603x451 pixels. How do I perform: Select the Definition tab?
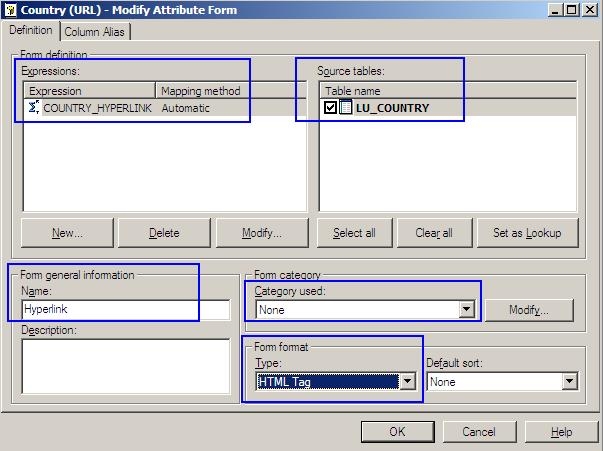pos(31,31)
